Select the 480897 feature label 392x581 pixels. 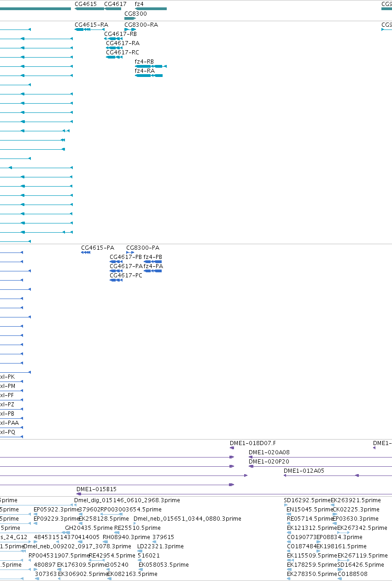pyautogui.click(x=45, y=565)
